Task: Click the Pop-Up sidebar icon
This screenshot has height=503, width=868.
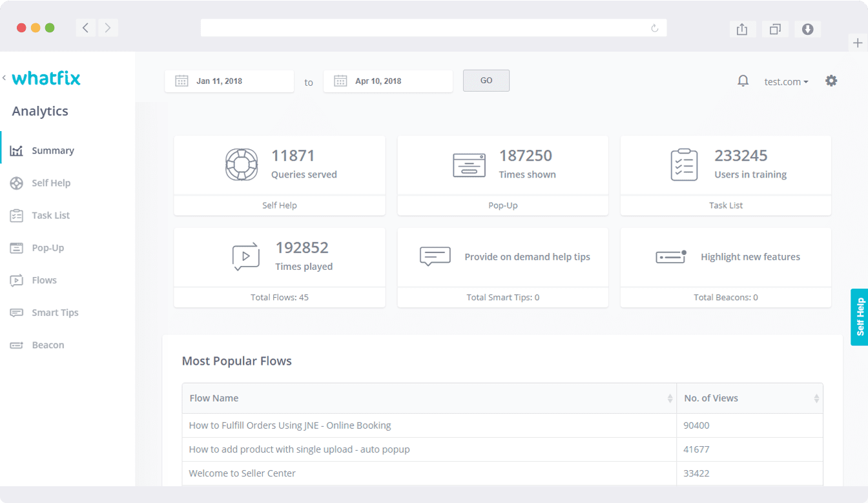Action: coord(16,247)
